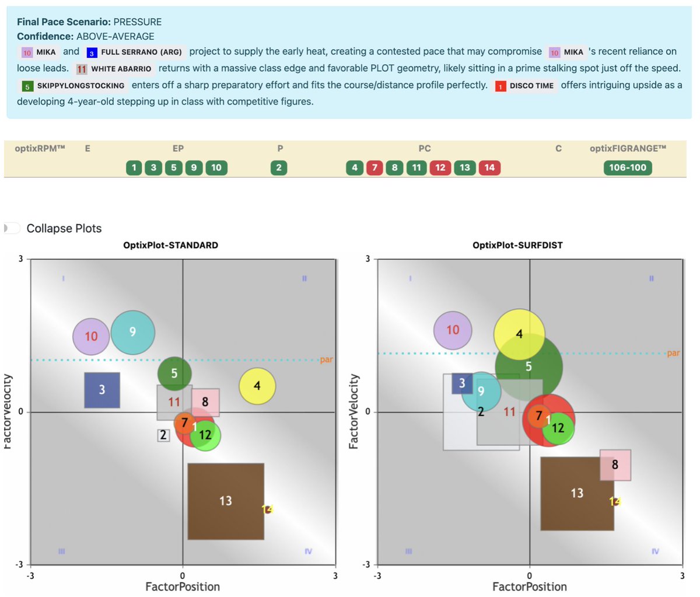
Task: Select yellow bubble 4 in STANDARD plot
Action: [x=257, y=386]
